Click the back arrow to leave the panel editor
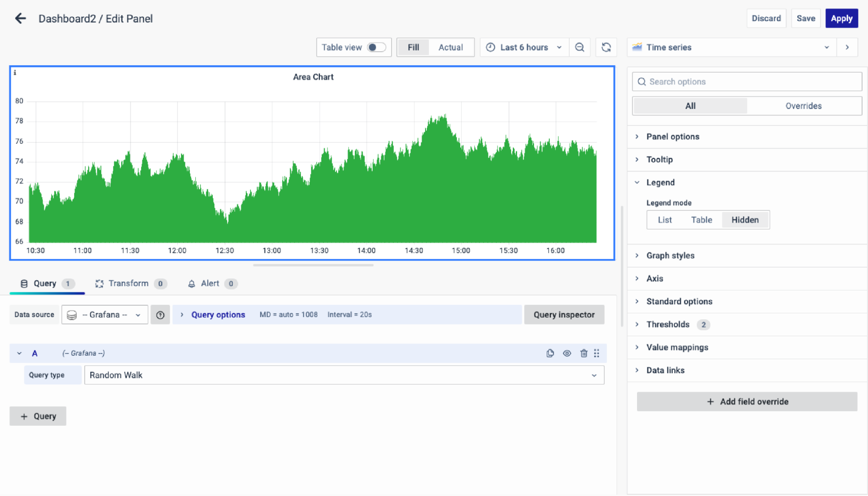 pyautogui.click(x=20, y=18)
